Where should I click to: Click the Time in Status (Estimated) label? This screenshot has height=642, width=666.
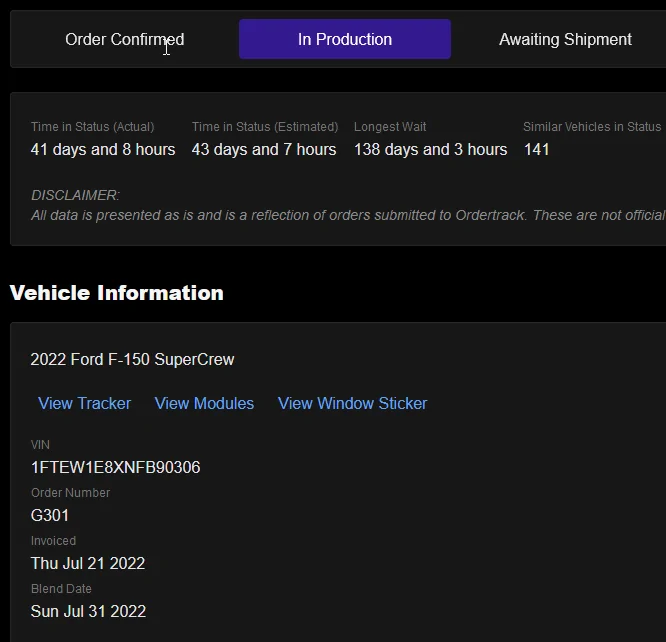[265, 127]
